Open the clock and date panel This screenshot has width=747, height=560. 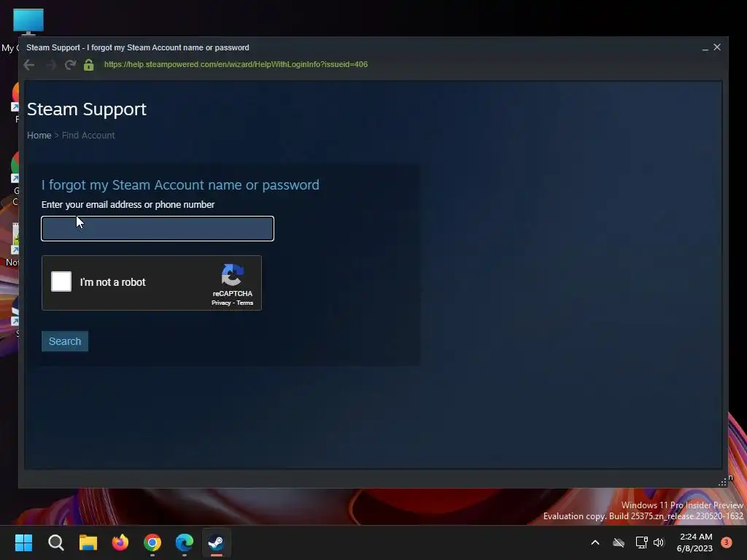(694, 542)
